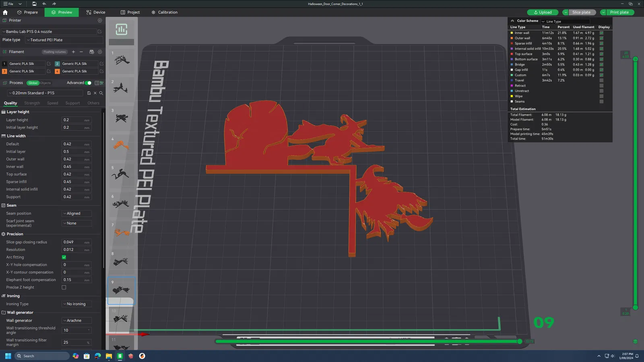Switch to the Device tab
The height and width of the screenshot is (362, 644).
point(96,12)
